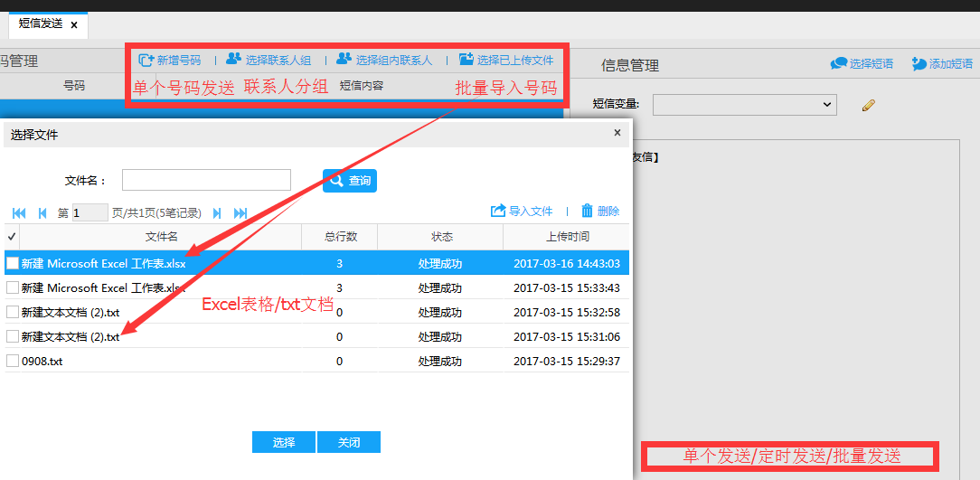Click the 选择短语 phrase icon
The width and height of the screenshot is (980, 480).
(839, 63)
